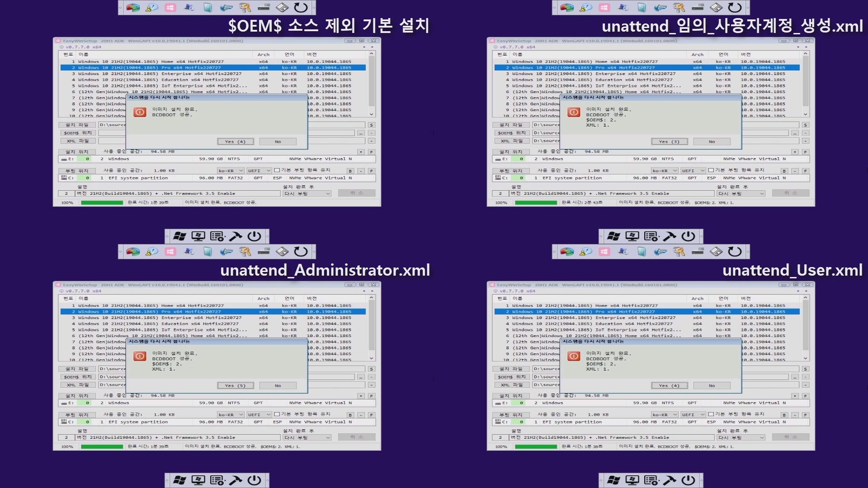Screen dimensions: 868x488
Task: Open the ko-KR dropdown in the $OEM$ 기본 설치 window
Action: click(230, 171)
